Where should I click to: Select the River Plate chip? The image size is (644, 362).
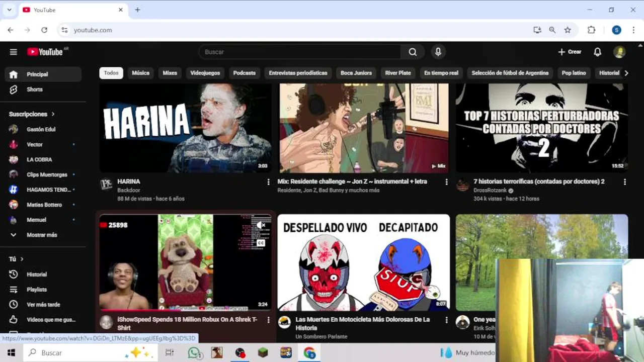click(x=398, y=73)
